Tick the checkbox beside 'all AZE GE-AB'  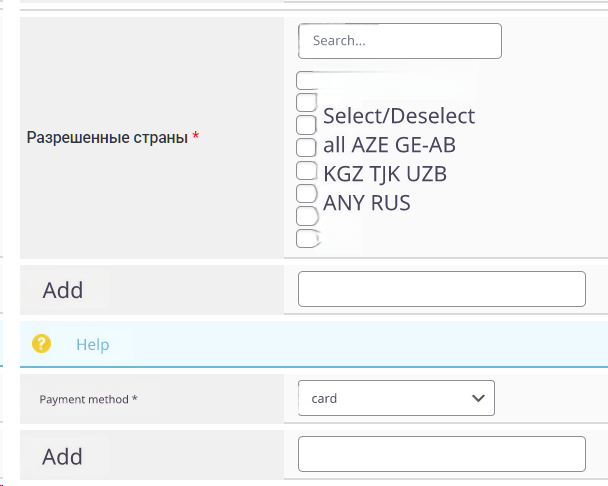coord(307,145)
